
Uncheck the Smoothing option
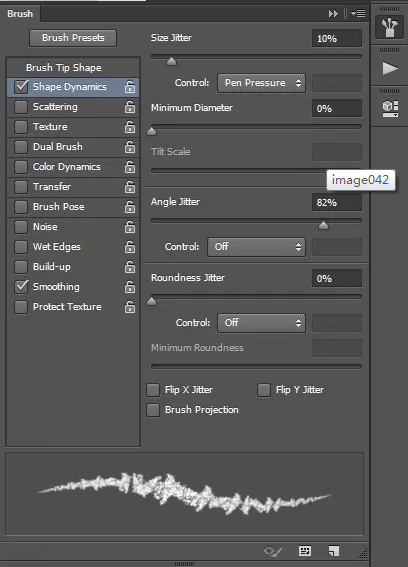21,287
